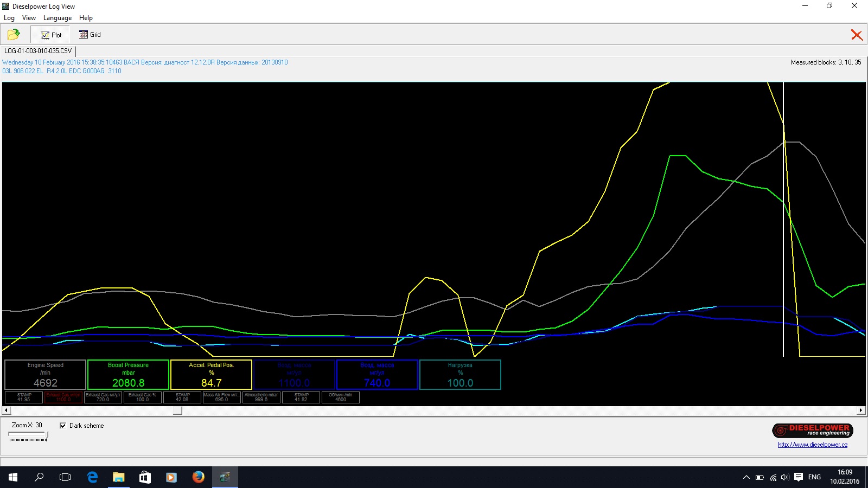This screenshot has height=488, width=868.
Task: Open the Help menu
Action: pyautogui.click(x=86, y=18)
